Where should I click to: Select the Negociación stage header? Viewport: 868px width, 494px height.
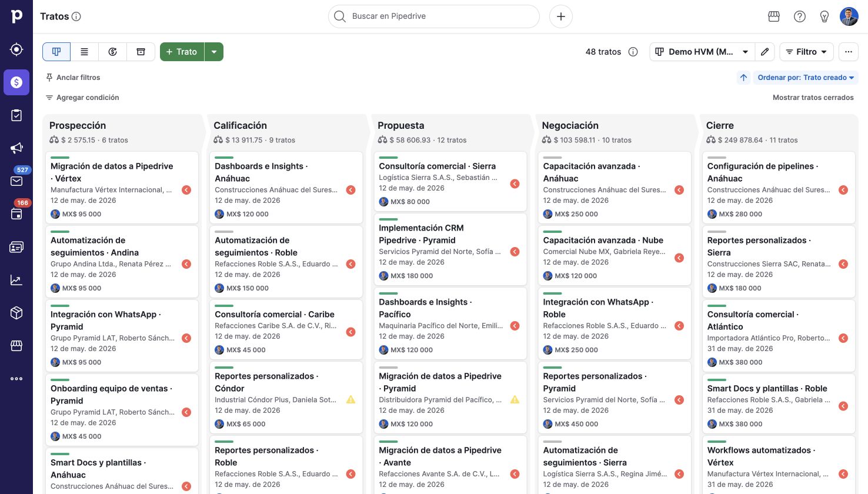(x=570, y=125)
